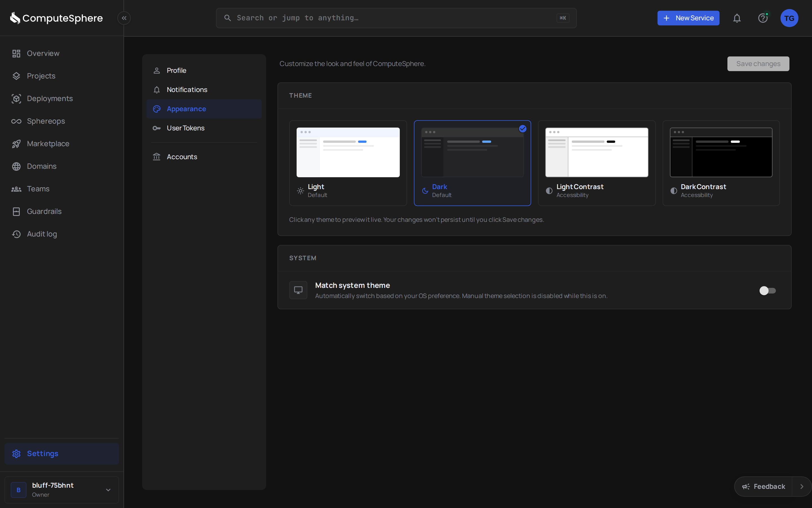The width and height of the screenshot is (812, 508).
Task: Select Light Contrast theme preview thumbnail
Action: [x=597, y=152]
